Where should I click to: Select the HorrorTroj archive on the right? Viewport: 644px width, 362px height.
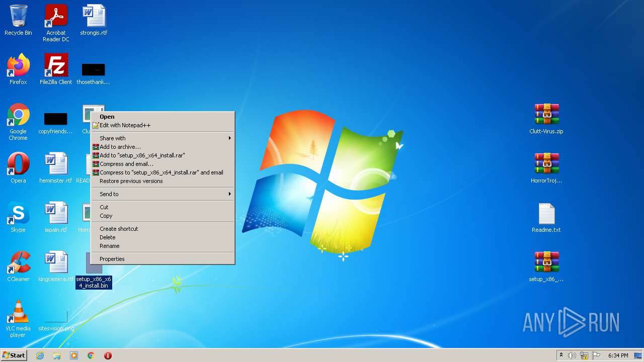(x=546, y=168)
